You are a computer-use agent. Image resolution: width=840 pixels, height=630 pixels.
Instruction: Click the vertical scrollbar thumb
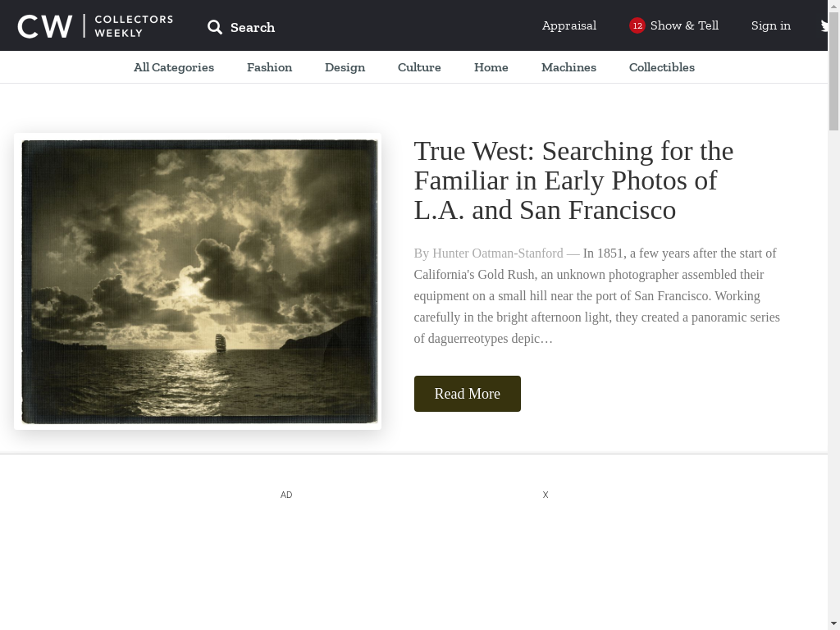tap(833, 71)
